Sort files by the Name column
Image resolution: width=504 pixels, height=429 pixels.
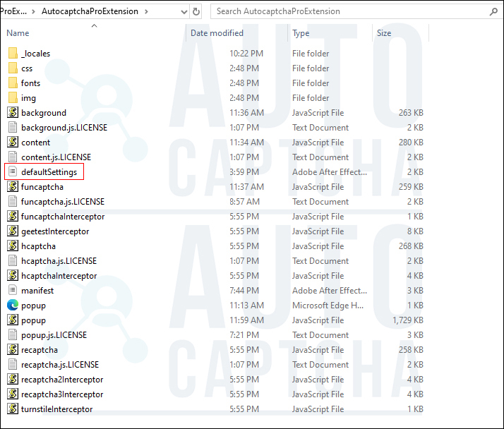[18, 33]
